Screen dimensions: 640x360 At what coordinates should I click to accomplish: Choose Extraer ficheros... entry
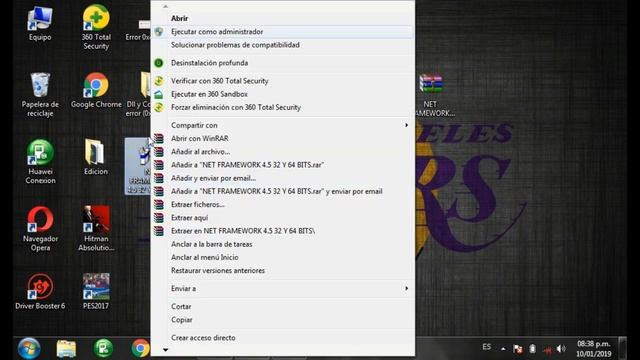coord(283,204)
